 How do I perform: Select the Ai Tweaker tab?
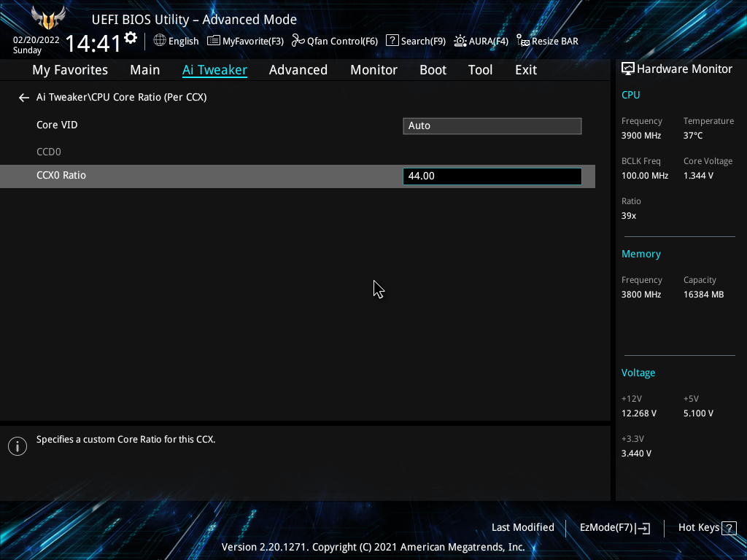click(x=214, y=70)
